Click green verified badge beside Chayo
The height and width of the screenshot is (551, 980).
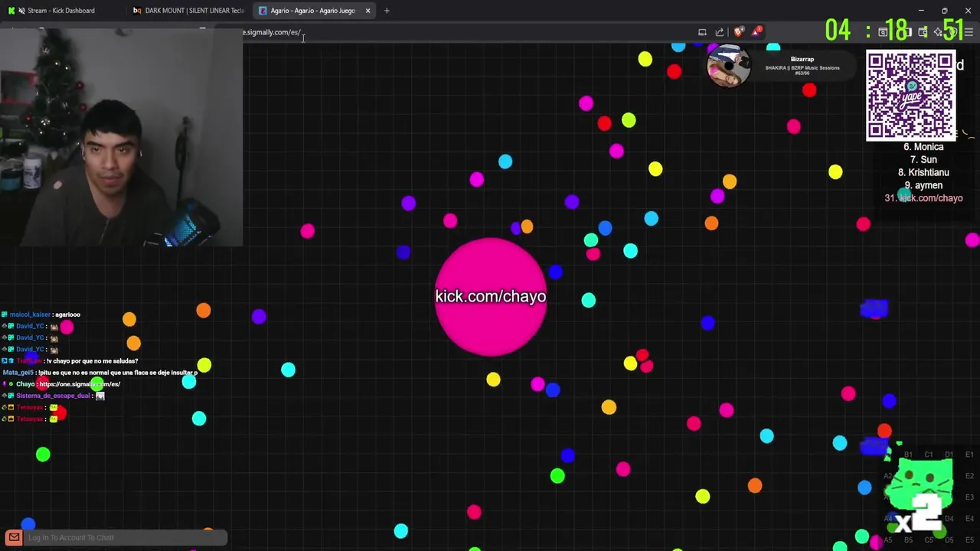click(11, 384)
